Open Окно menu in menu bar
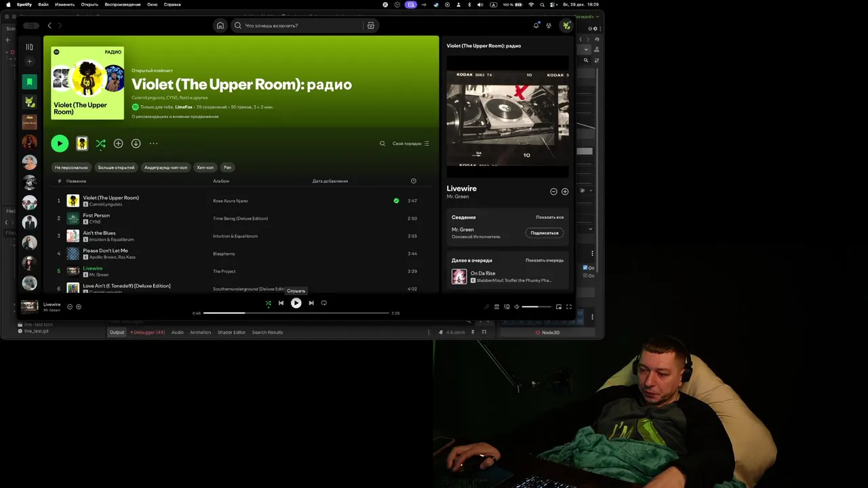The height and width of the screenshot is (488, 868). point(153,5)
